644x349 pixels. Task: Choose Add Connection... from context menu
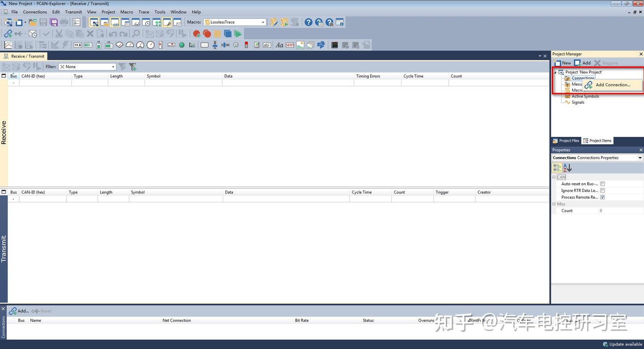tap(613, 85)
